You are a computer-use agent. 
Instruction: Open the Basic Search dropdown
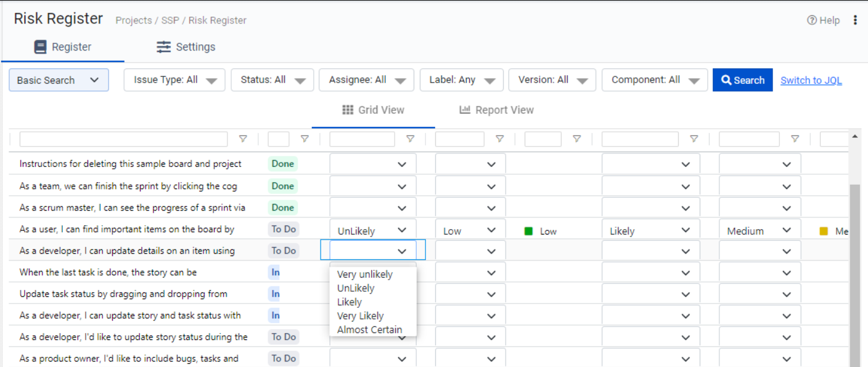point(59,80)
